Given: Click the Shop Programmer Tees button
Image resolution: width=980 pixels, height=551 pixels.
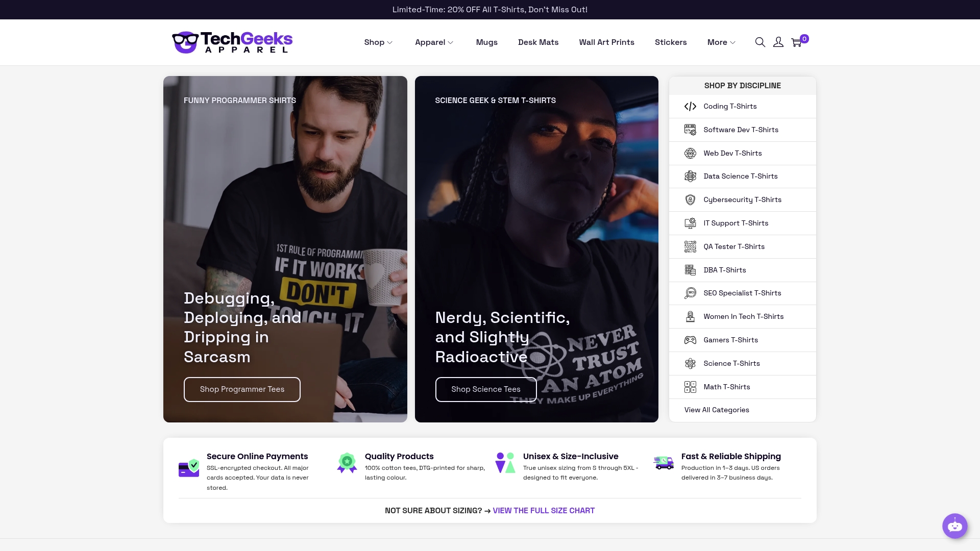Looking at the screenshot, I should click(x=242, y=389).
